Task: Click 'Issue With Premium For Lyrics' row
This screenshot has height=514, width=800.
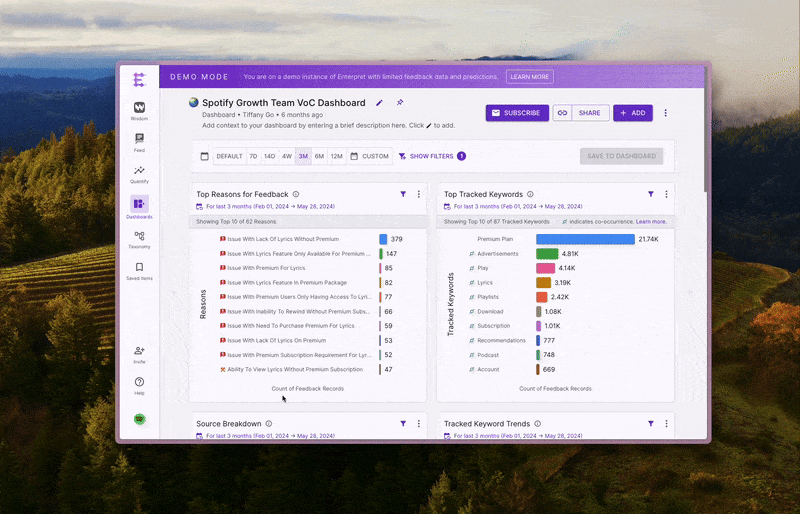Action: [266, 268]
